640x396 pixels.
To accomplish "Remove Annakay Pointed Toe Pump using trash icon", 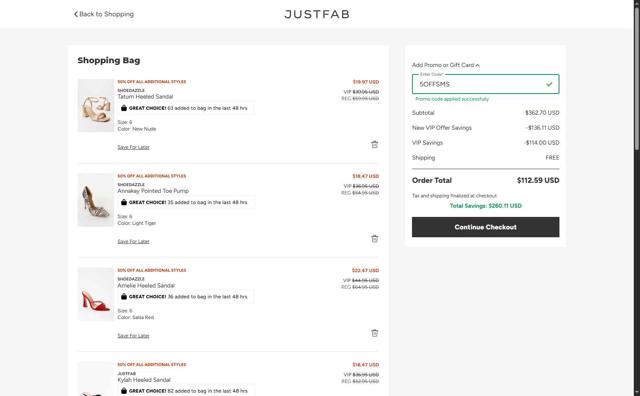I will pyautogui.click(x=374, y=239).
